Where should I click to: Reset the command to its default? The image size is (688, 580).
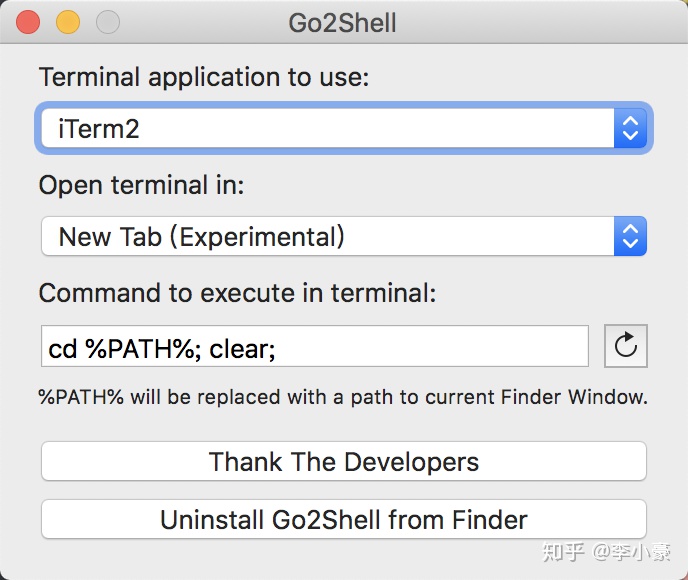click(626, 347)
